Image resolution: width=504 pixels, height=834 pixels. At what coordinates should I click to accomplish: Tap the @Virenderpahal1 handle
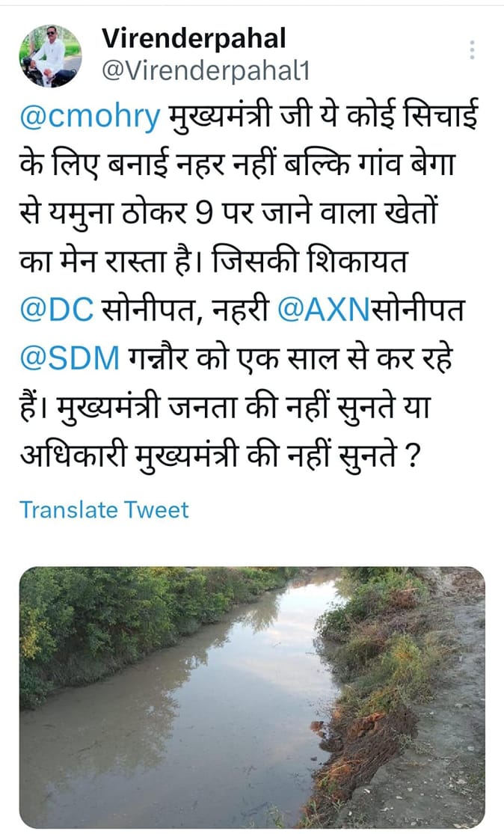pos(205,71)
